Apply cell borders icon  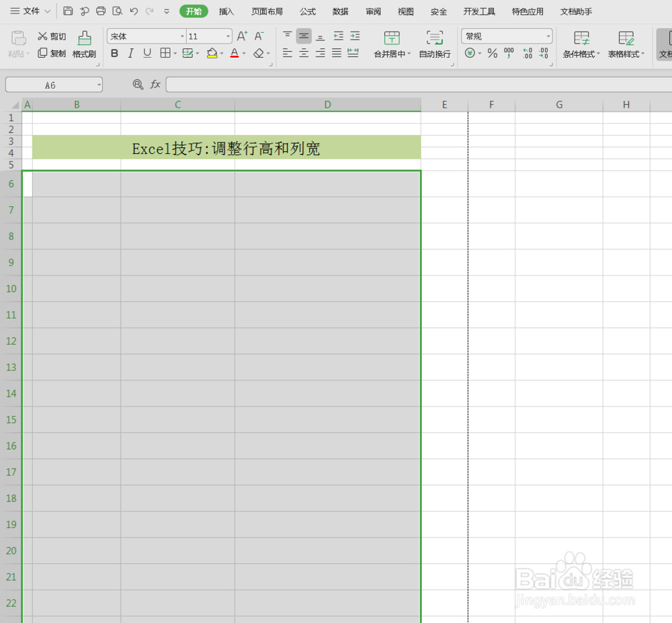(165, 52)
